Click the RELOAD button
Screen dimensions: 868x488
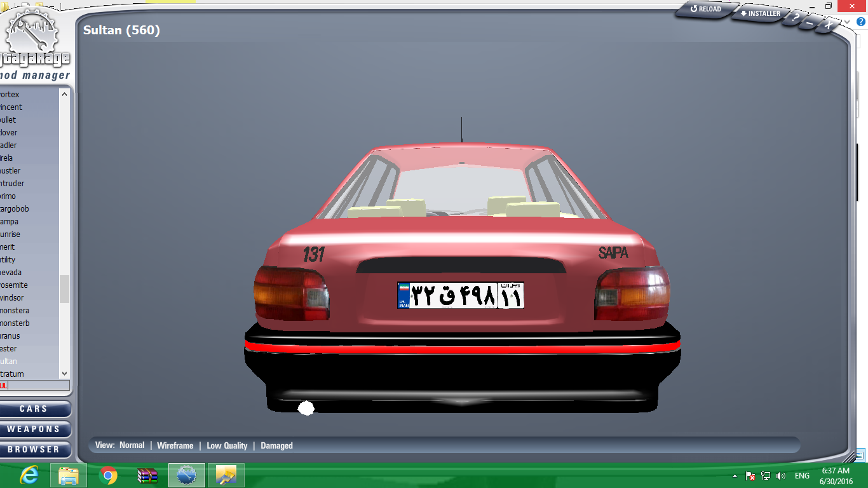click(x=706, y=10)
